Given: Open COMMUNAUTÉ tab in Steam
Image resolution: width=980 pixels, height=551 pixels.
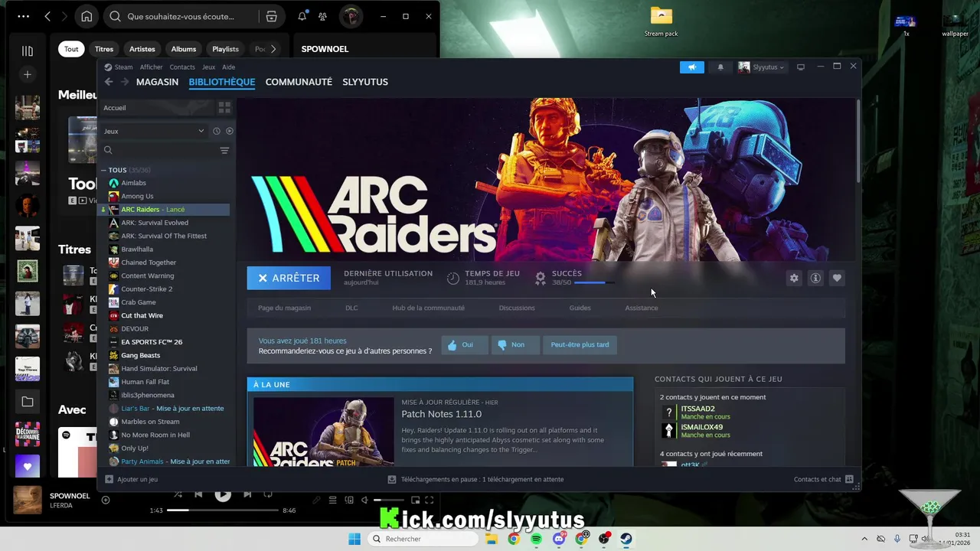Looking at the screenshot, I should 299,82.
